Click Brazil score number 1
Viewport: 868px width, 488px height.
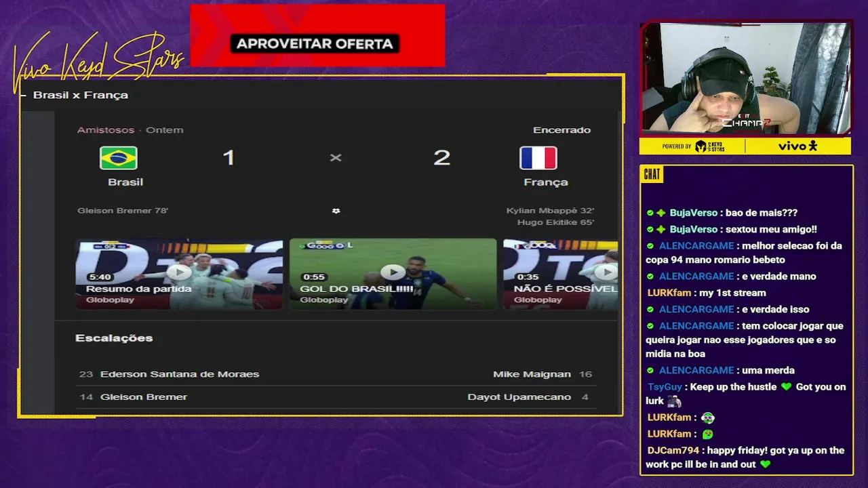pos(229,158)
